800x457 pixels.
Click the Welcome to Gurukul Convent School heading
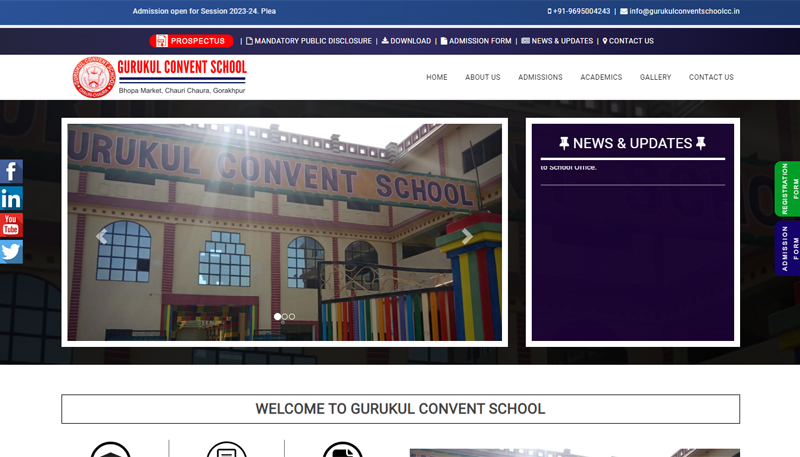click(x=401, y=409)
